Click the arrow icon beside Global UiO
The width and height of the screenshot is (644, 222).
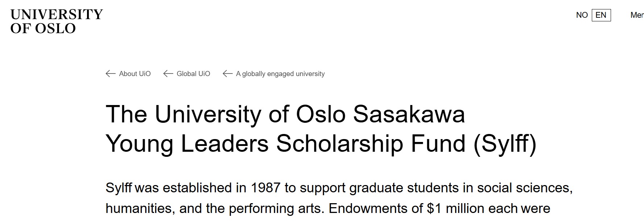(168, 74)
